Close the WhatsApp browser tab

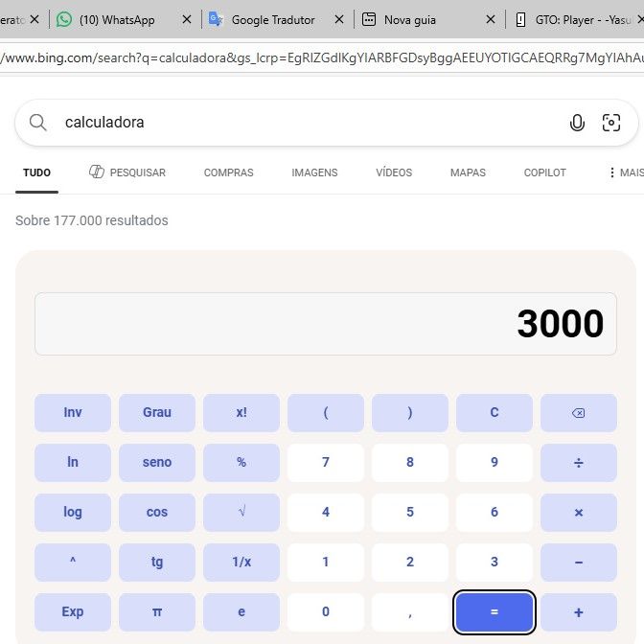click(187, 19)
